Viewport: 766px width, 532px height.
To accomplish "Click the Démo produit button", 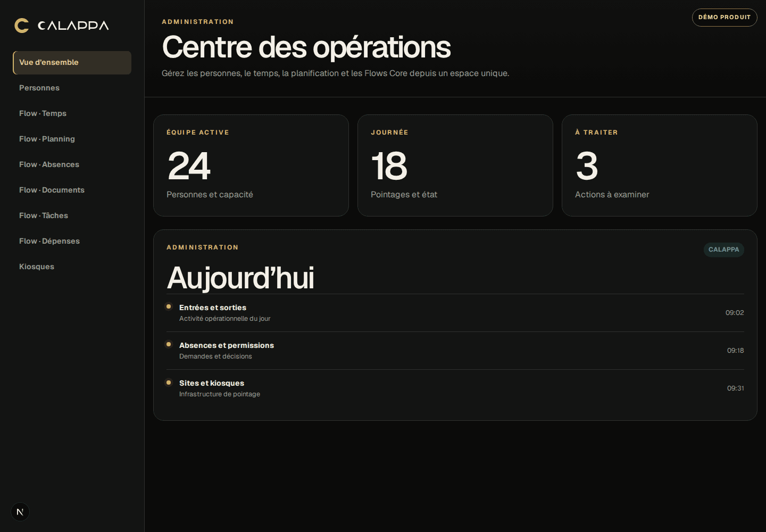I will point(725,18).
